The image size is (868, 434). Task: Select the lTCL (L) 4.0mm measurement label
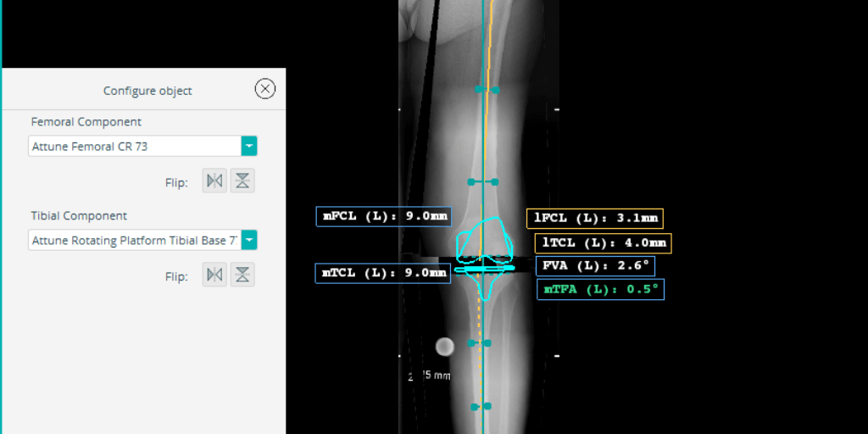603,243
